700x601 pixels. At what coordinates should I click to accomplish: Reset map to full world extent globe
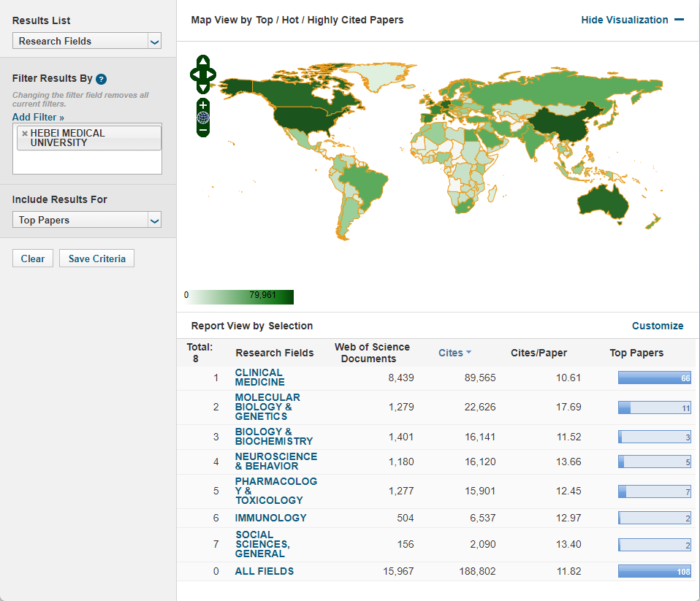coord(203,117)
